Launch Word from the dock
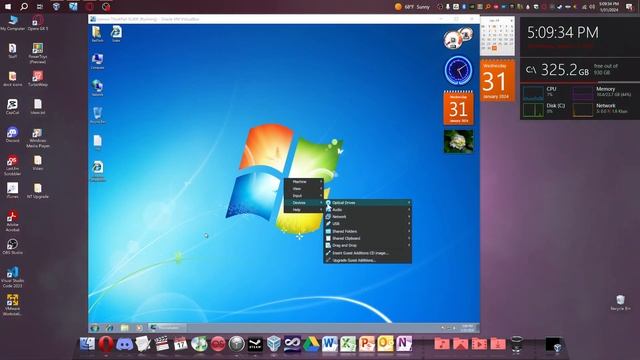Screen dimensions: 640x360 pos(329,344)
